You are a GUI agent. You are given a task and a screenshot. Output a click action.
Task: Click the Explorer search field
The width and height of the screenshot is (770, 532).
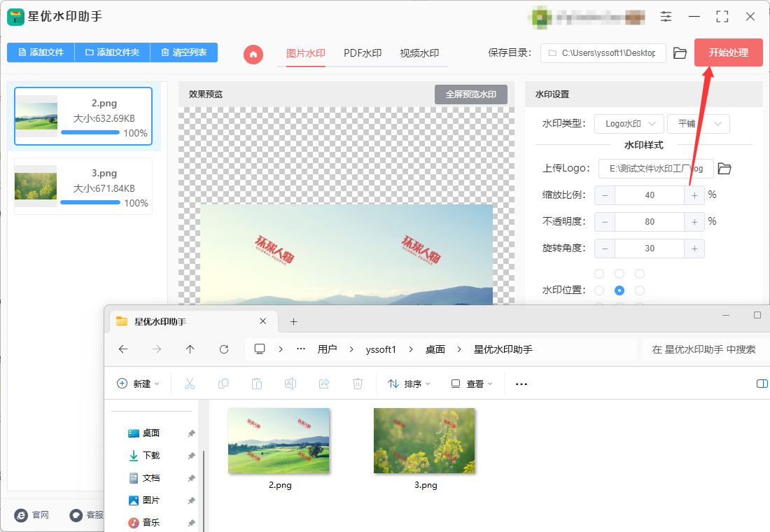coord(706,349)
